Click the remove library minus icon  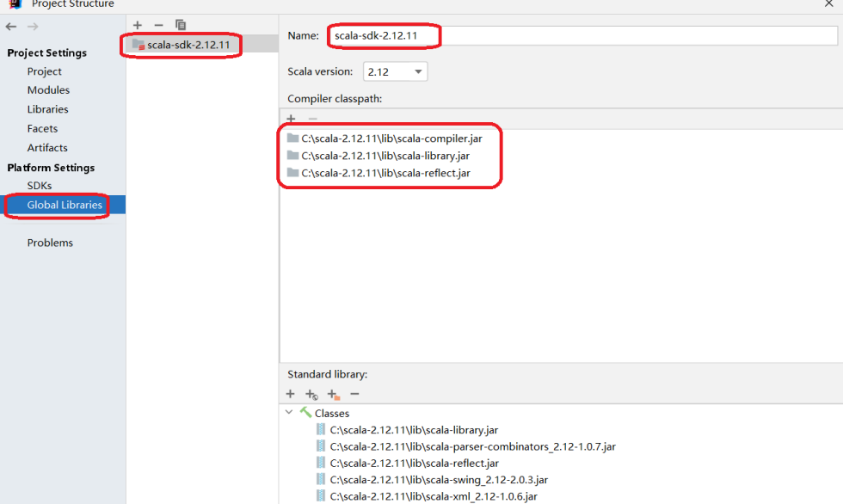coord(158,25)
